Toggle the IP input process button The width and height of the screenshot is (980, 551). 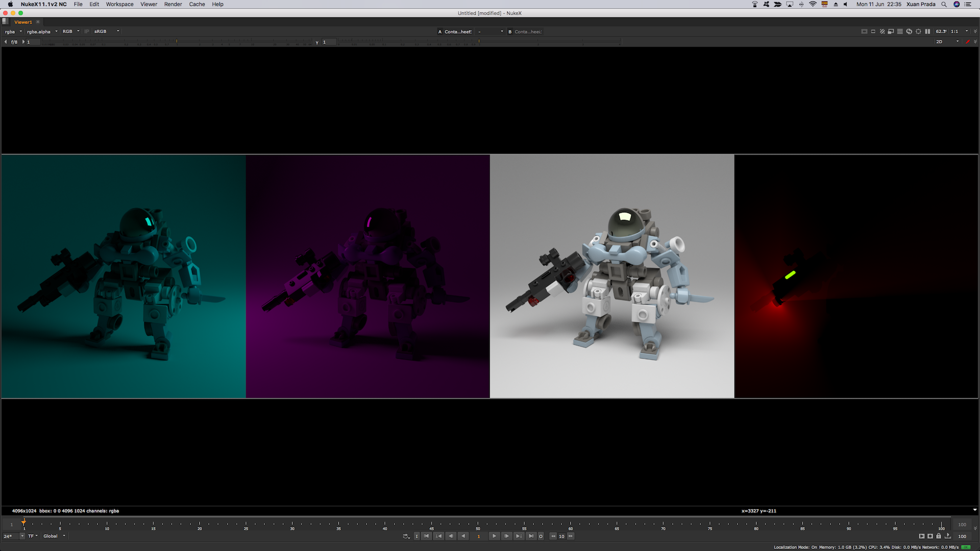coord(86,32)
